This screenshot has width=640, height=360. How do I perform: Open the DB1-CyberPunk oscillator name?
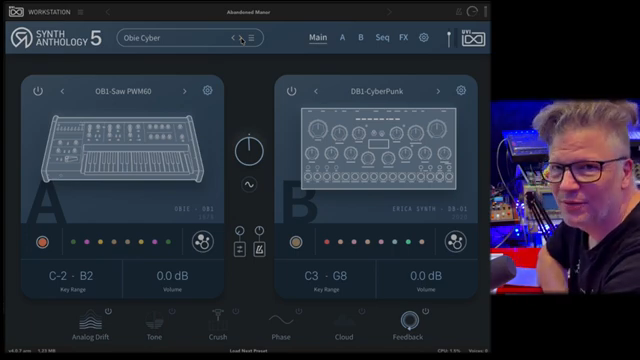click(377, 91)
